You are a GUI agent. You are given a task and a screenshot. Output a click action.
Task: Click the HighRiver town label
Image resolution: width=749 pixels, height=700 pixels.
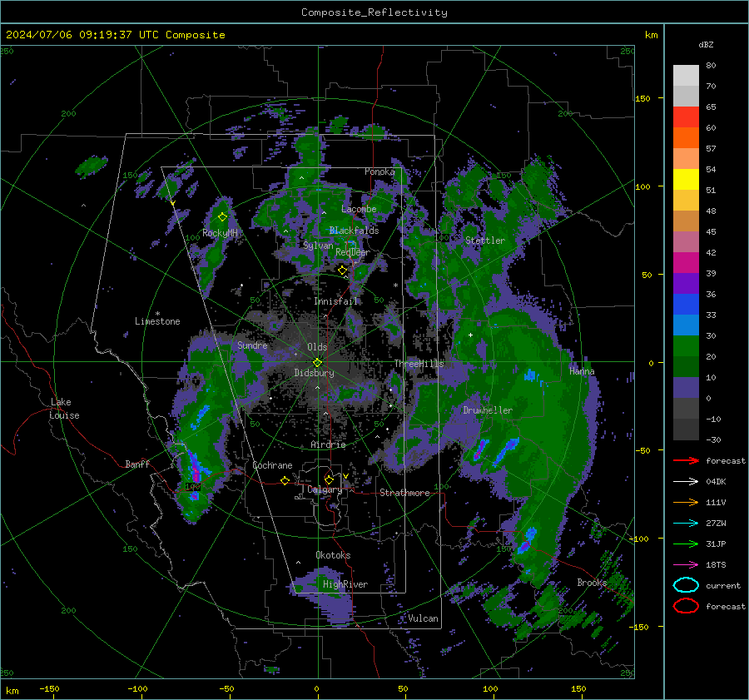(x=345, y=584)
